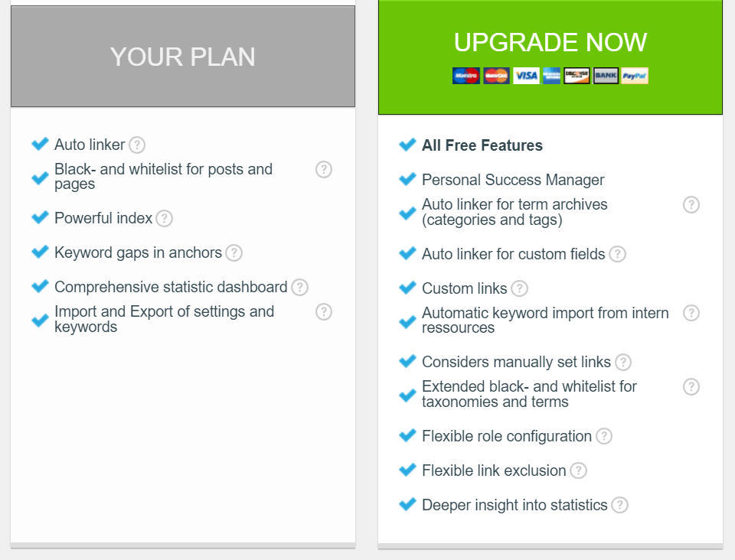Open help icon beside Custom links
This screenshot has width=735, height=560.
(x=519, y=288)
